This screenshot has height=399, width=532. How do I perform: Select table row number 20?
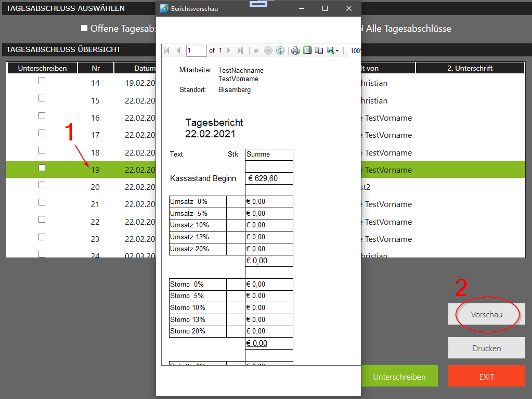[x=95, y=187]
